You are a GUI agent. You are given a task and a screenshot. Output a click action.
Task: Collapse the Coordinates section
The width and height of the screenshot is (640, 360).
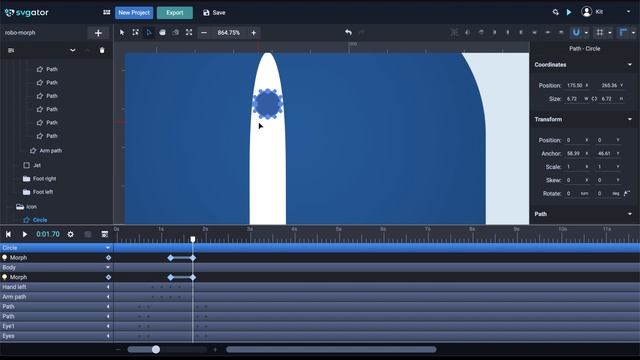pyautogui.click(x=630, y=64)
